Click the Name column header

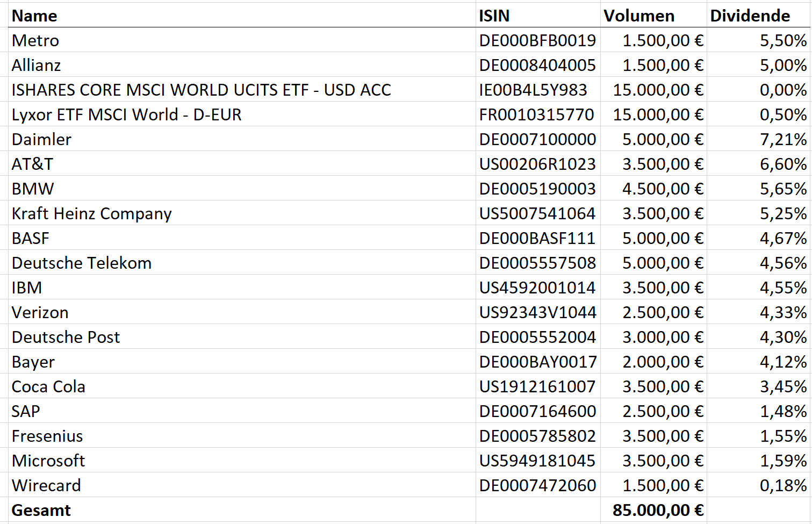[x=34, y=16]
